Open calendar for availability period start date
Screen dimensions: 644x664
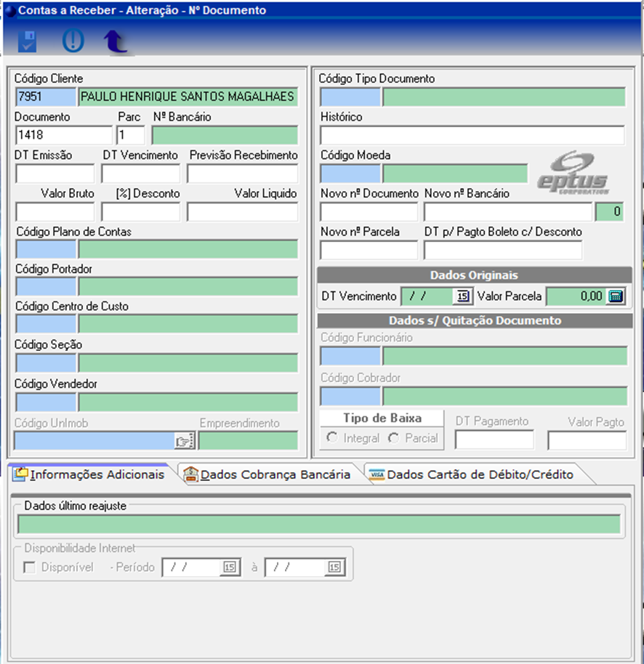[x=230, y=567]
